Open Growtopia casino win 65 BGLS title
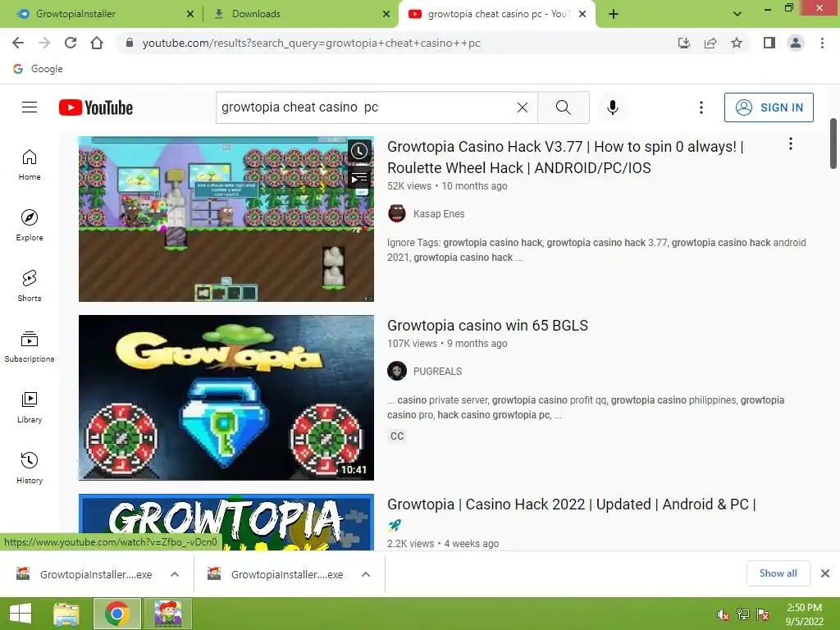This screenshot has height=630, width=840. click(x=487, y=325)
